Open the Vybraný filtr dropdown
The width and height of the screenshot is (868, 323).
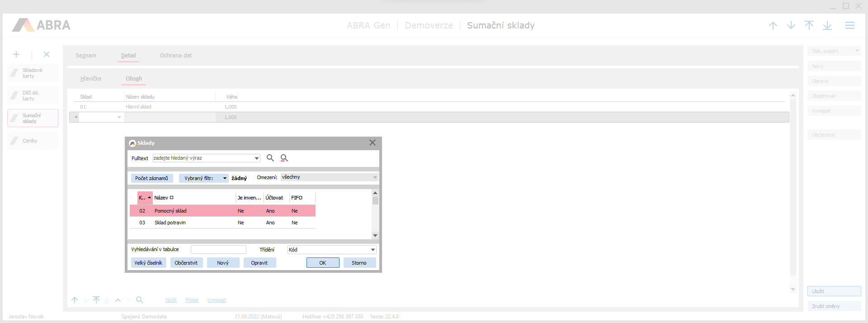(225, 178)
